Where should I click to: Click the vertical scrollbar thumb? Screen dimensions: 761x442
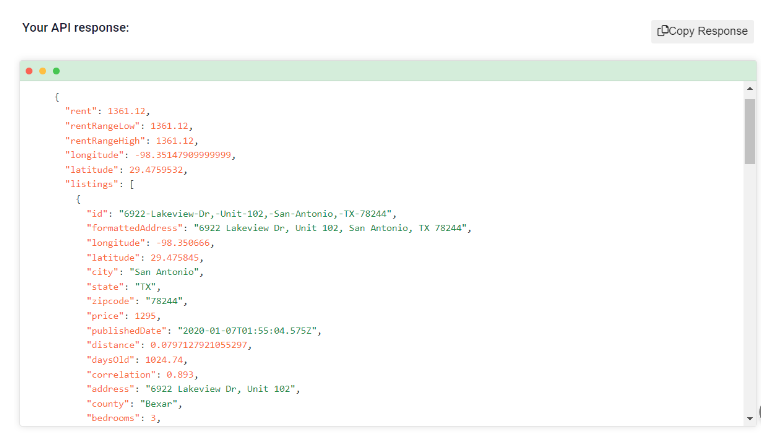click(x=750, y=131)
